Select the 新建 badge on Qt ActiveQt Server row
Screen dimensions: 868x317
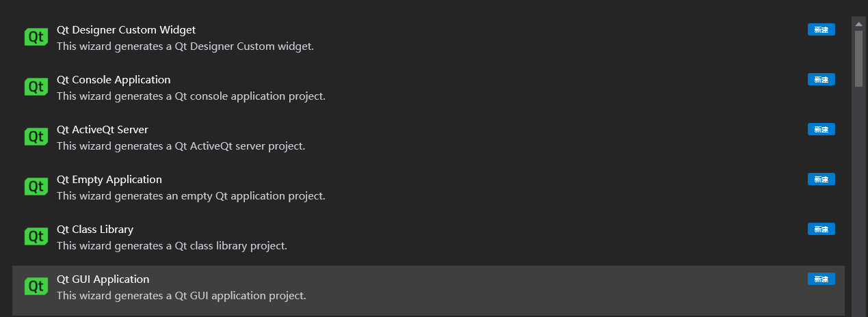[821, 129]
